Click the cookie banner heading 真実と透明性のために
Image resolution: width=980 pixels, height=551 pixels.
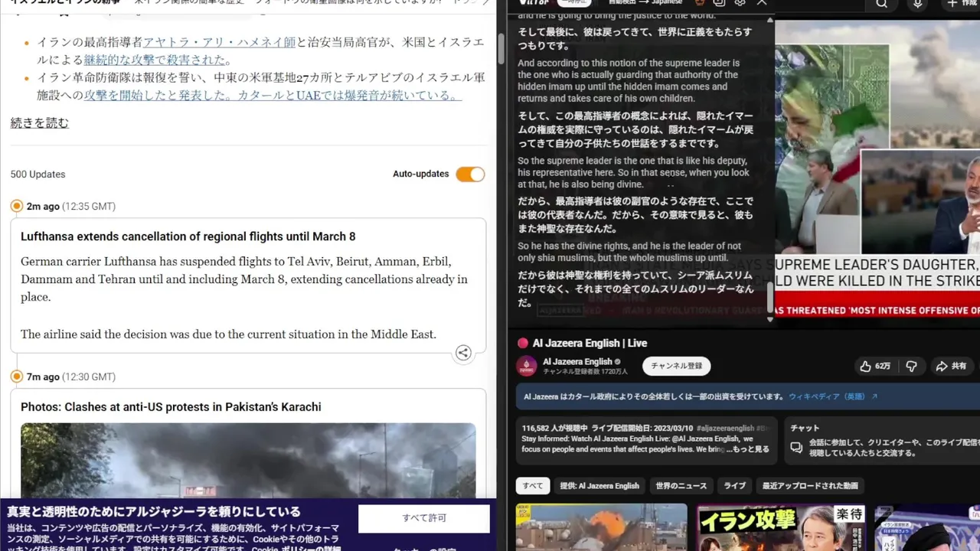point(154,512)
